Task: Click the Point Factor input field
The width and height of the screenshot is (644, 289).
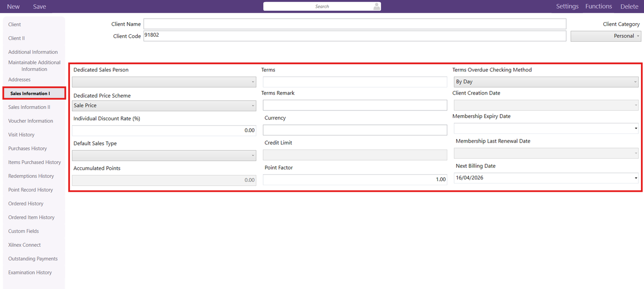Action: 354,180
